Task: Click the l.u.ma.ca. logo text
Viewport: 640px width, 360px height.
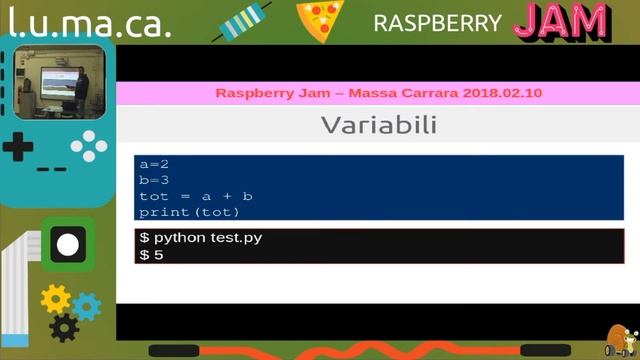Action: 90,22
